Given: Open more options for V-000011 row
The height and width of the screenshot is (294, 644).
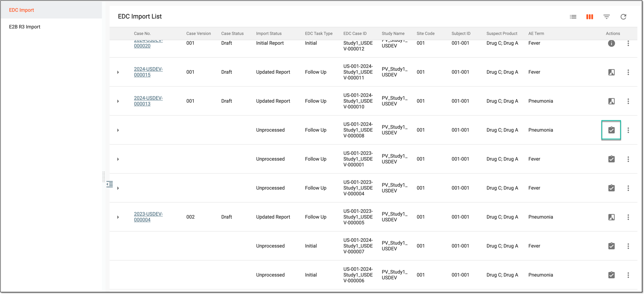Looking at the screenshot, I should [628, 72].
